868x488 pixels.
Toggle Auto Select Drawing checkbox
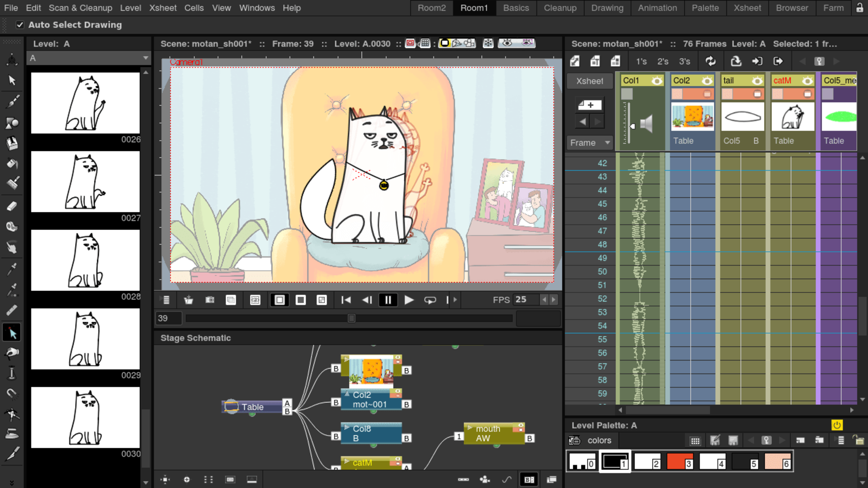[19, 24]
